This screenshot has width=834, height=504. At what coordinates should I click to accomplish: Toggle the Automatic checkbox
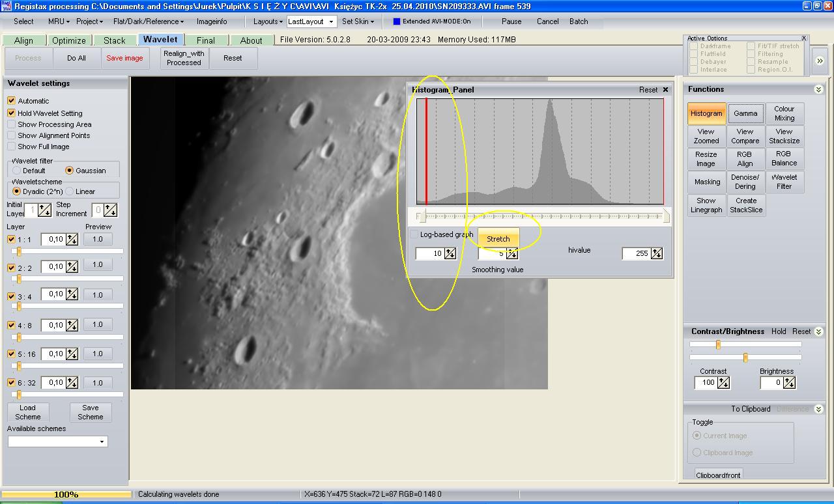click(x=11, y=101)
